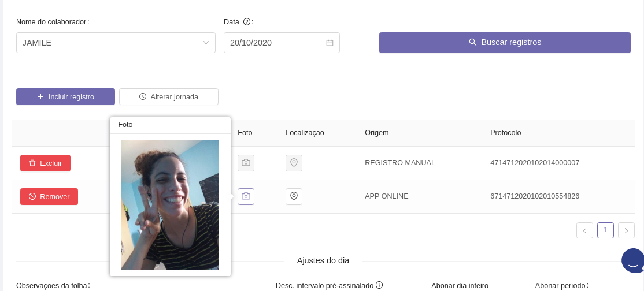Select the Alterar jornada button
644x291 pixels.
point(169,96)
